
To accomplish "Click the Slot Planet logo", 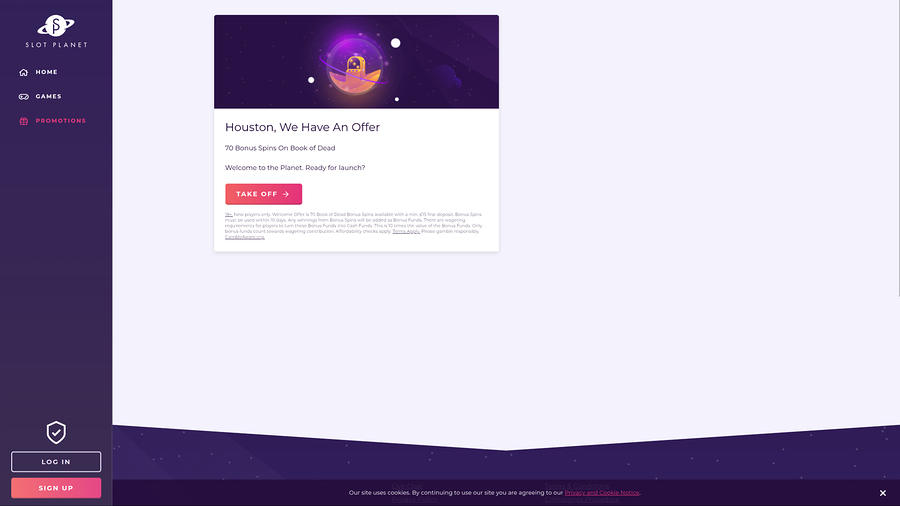I will (x=56, y=32).
